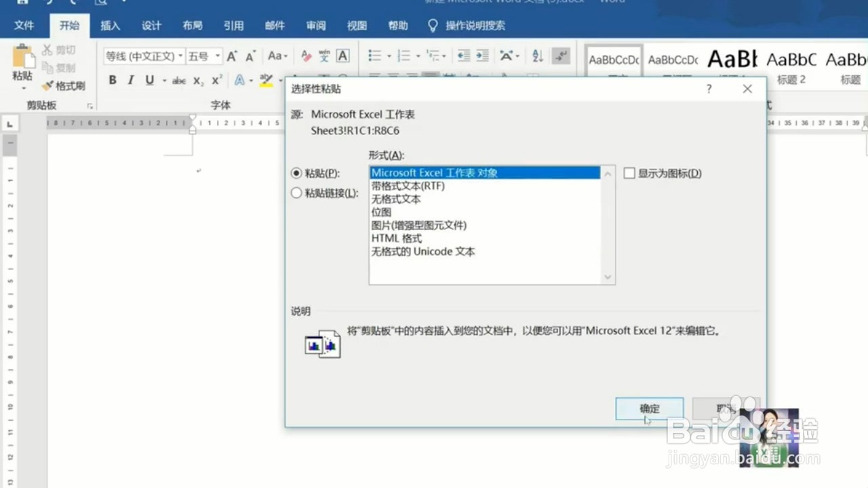The image size is (868, 488).
Task: Switch to the Review (审阅) tab
Action: tap(316, 25)
